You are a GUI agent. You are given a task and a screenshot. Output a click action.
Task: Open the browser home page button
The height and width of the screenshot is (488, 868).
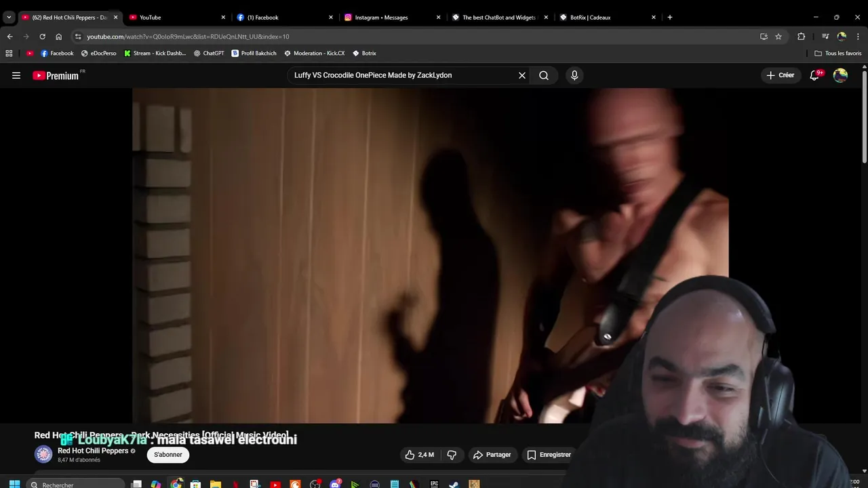[58, 37]
